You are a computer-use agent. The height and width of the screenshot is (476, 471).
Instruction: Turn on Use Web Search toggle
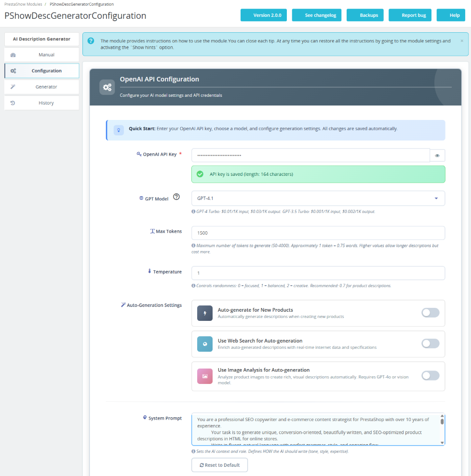[x=430, y=344]
